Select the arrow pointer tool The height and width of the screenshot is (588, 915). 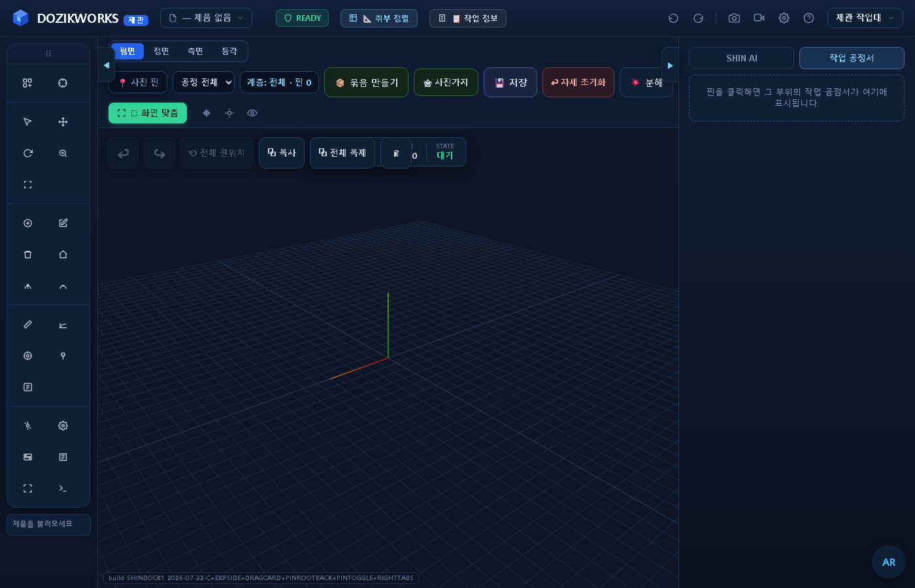[27, 122]
